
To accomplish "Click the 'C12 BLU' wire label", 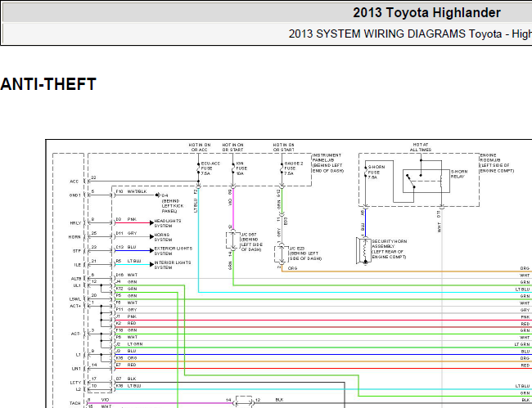I will tap(126, 248).
